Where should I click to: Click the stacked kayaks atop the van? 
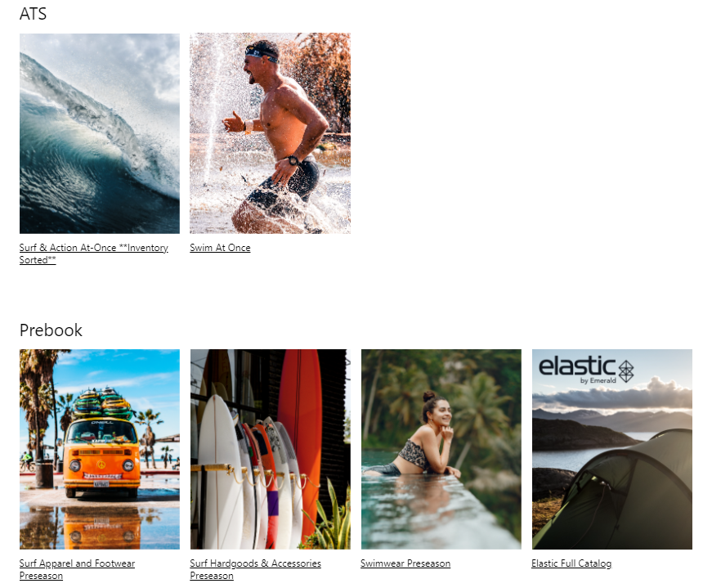click(x=103, y=403)
